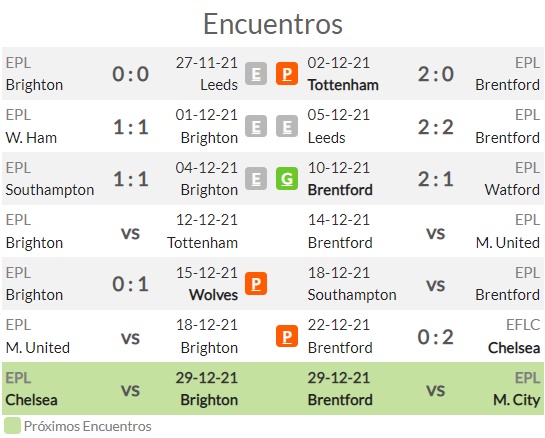Click the orange P badge next to Wolves

(x=256, y=284)
